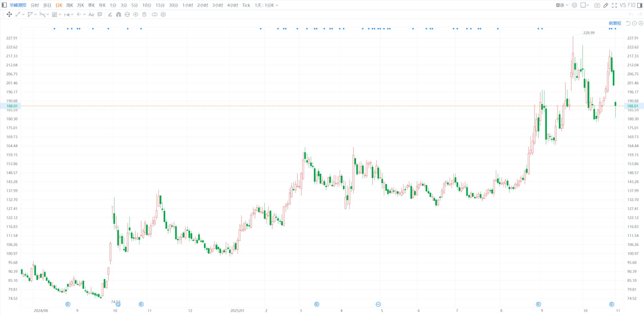Image resolution: width=644 pixels, height=316 pixels.
Task: Select the angle line drawing tool
Action: (110, 15)
